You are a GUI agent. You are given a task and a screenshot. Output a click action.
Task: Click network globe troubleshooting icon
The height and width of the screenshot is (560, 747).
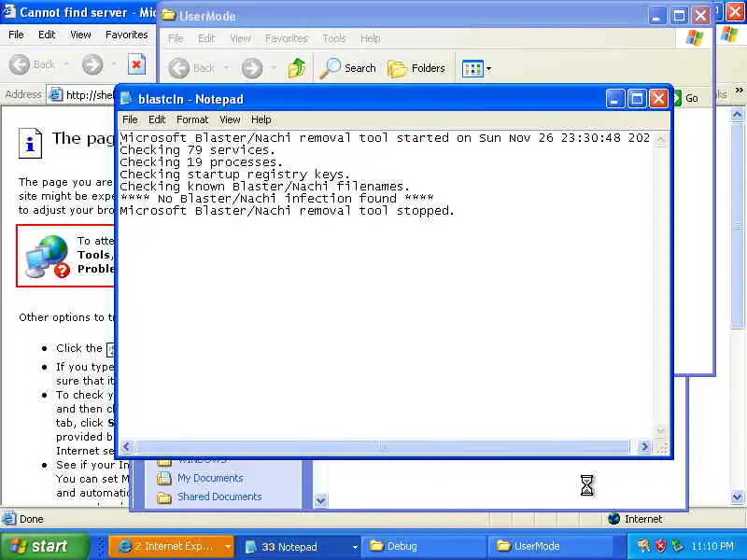coord(48,256)
